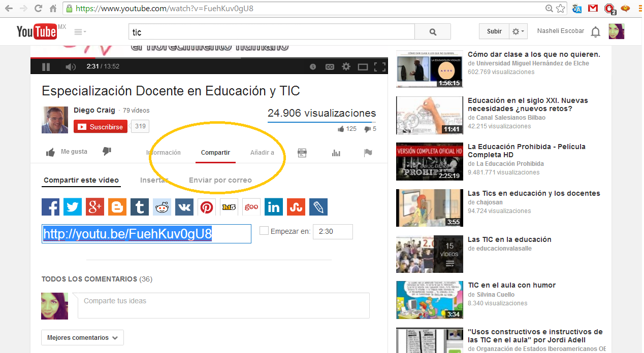
Task: Click the Watch Later clock icon
Action: point(313,66)
